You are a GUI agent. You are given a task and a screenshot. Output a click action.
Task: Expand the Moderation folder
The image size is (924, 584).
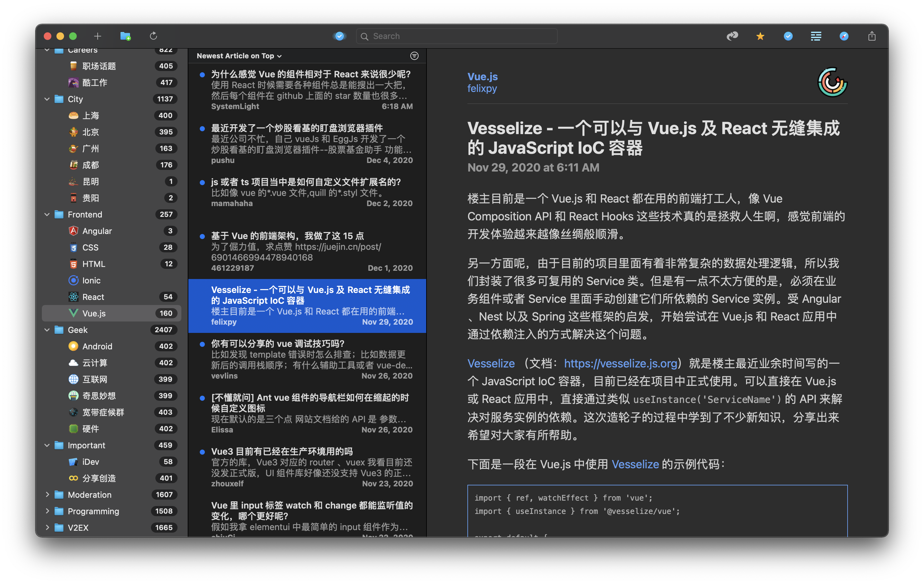click(x=47, y=495)
